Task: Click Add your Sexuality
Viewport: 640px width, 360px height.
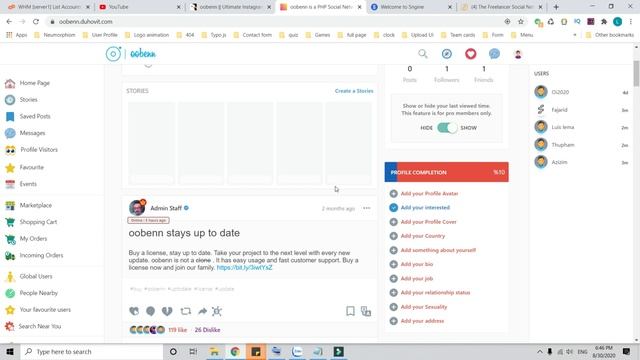Action: tap(424, 307)
